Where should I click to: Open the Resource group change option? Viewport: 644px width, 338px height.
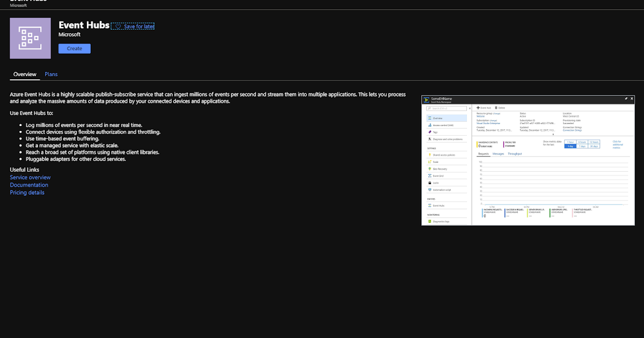click(496, 113)
